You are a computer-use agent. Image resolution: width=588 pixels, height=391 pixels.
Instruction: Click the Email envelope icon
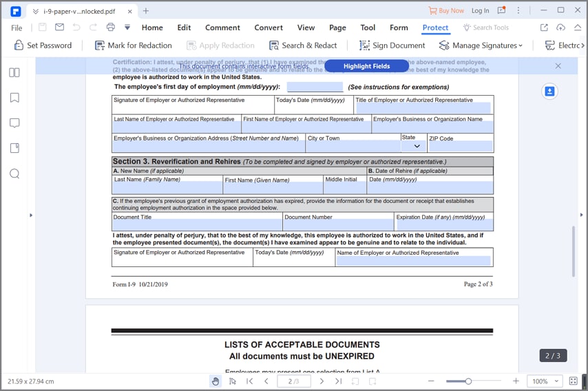(59, 27)
